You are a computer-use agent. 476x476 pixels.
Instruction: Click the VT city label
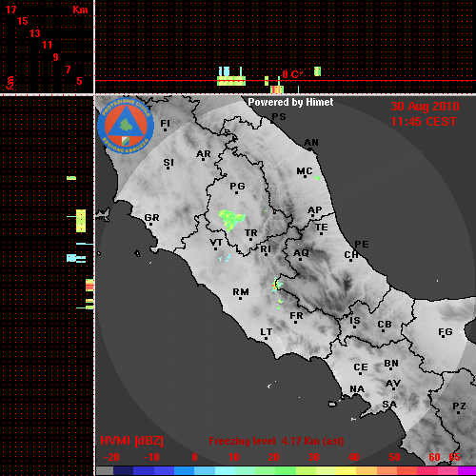(216, 243)
